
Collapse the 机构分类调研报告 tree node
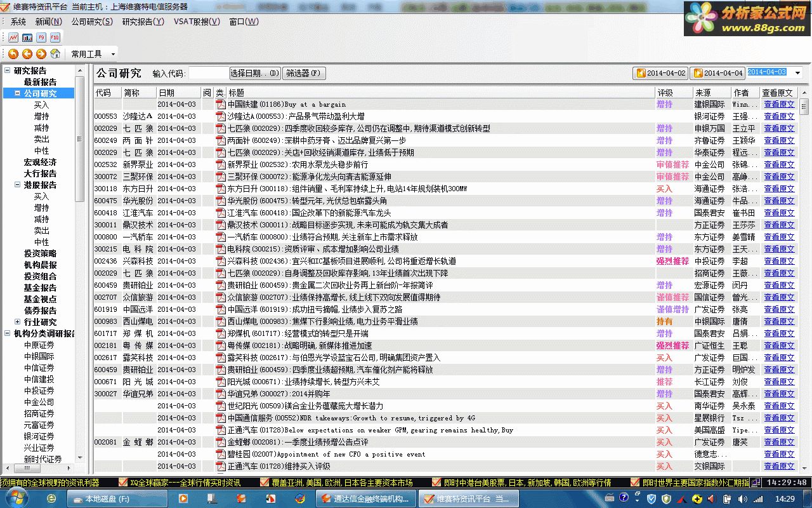pyautogui.click(x=8, y=333)
